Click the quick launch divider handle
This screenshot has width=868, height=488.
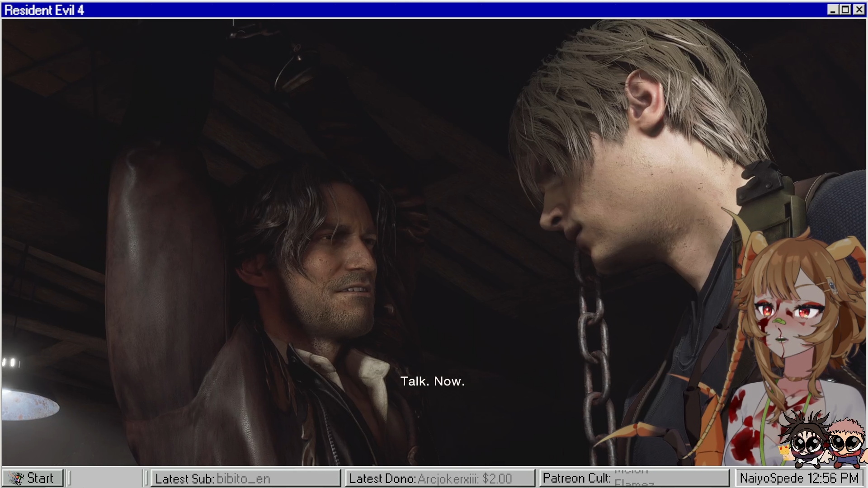click(x=70, y=478)
